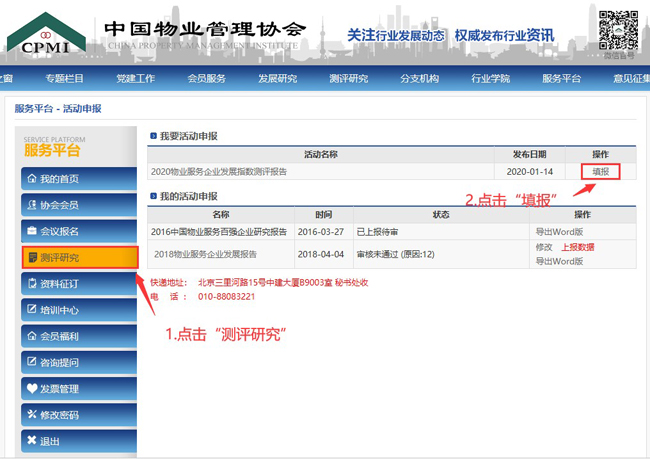This screenshot has height=459, width=650.
Task: Open 会员福利 in the sidebar
Action: click(x=59, y=337)
